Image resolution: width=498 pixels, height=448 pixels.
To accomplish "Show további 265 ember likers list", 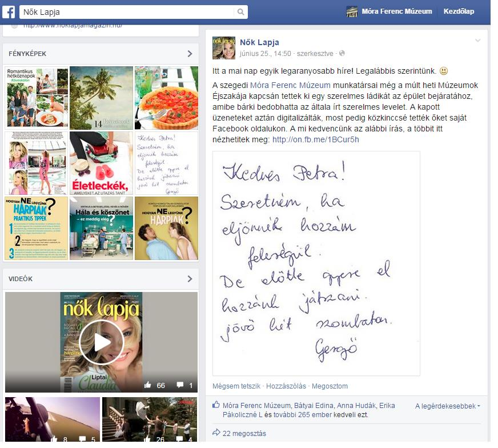I will click(304, 415).
